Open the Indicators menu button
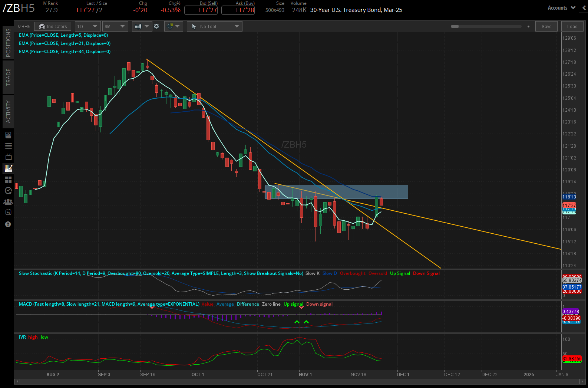Viewport: 588px width, 388px height. coord(53,26)
